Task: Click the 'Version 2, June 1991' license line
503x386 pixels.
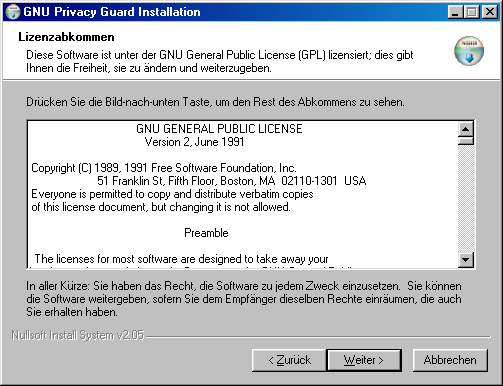Action: (x=194, y=142)
